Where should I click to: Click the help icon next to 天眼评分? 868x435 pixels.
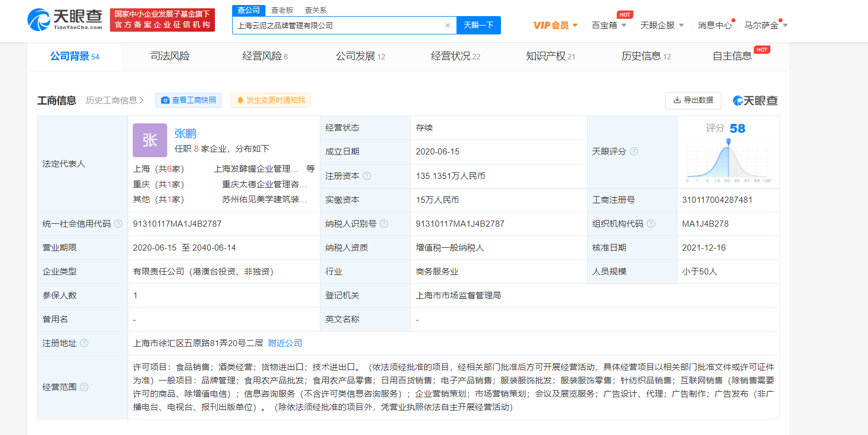pos(634,152)
